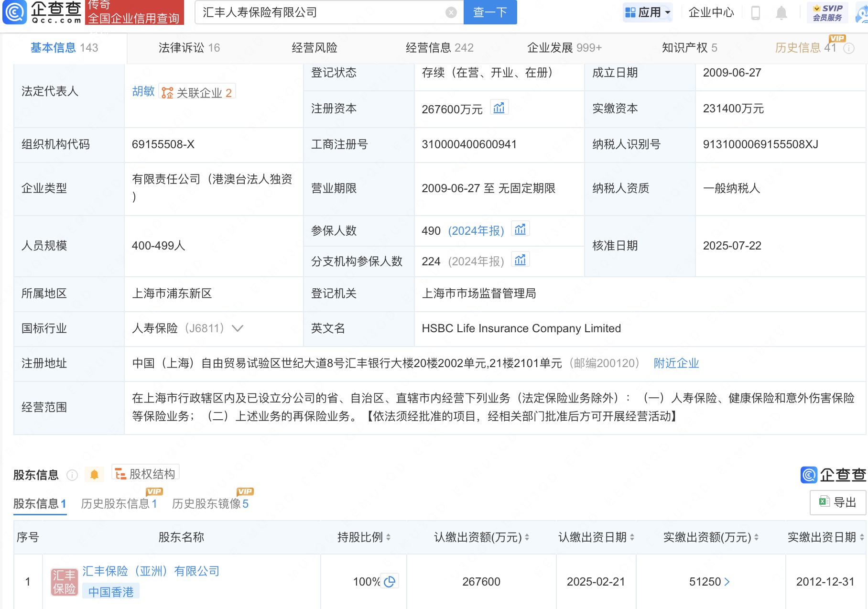Open the 知识产权 tab

pos(689,48)
